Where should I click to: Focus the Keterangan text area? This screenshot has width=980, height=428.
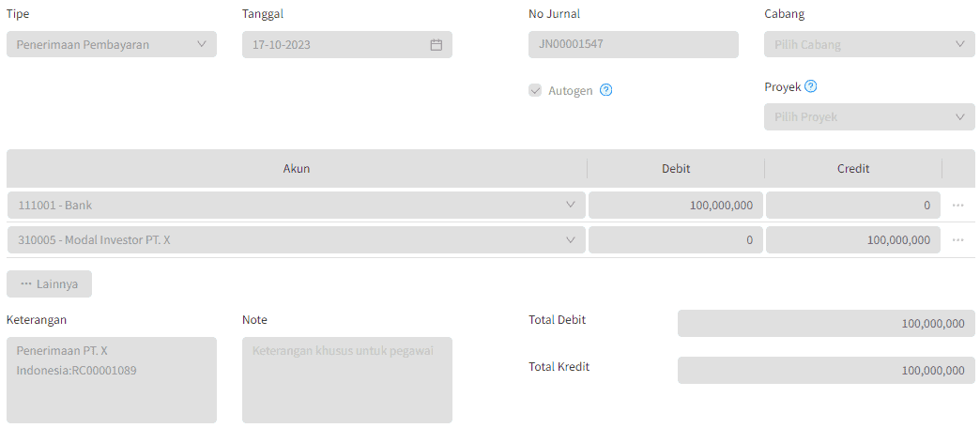coord(112,380)
